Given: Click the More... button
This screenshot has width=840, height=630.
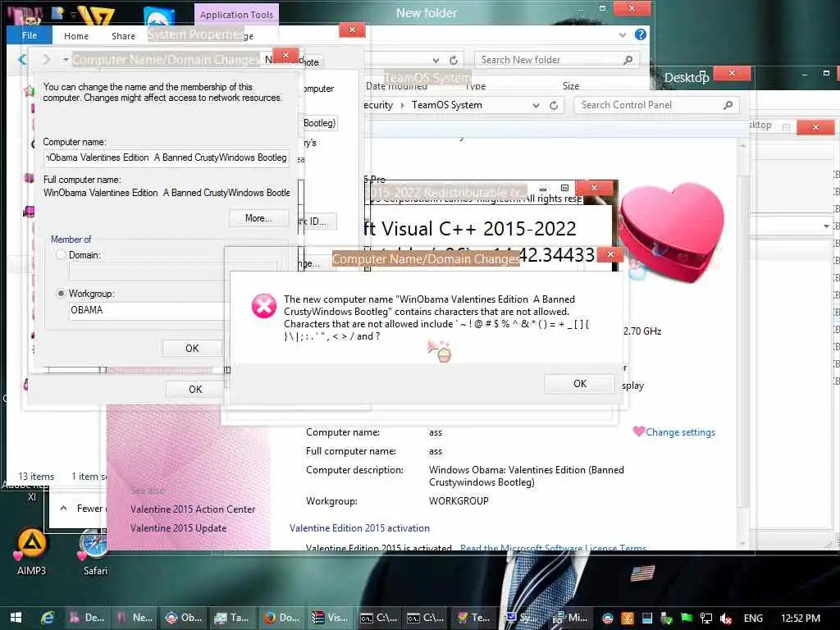Looking at the screenshot, I should pyautogui.click(x=258, y=218).
